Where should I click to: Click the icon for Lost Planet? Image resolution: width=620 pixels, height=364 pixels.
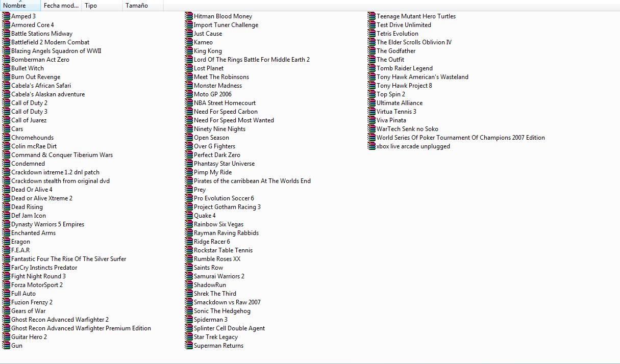tap(189, 68)
